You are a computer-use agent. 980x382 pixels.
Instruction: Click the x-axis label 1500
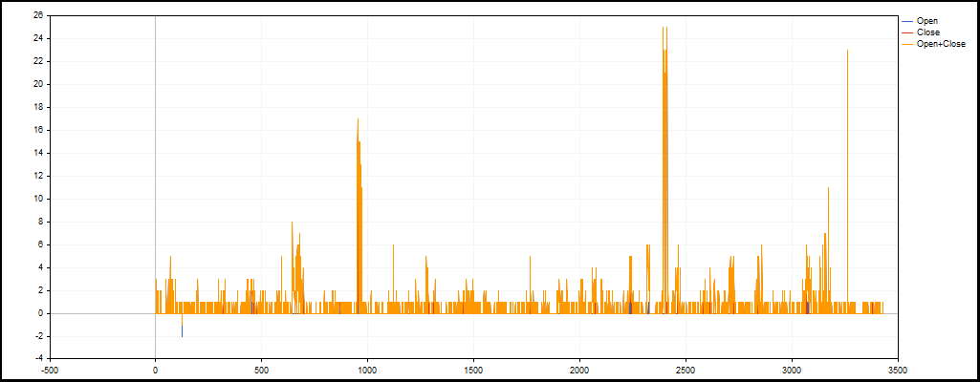point(473,369)
